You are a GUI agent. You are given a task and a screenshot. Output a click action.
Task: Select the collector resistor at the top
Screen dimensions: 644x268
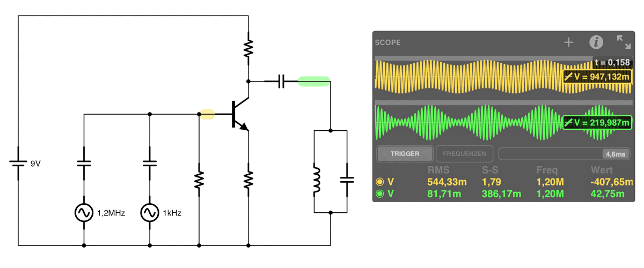point(248,48)
